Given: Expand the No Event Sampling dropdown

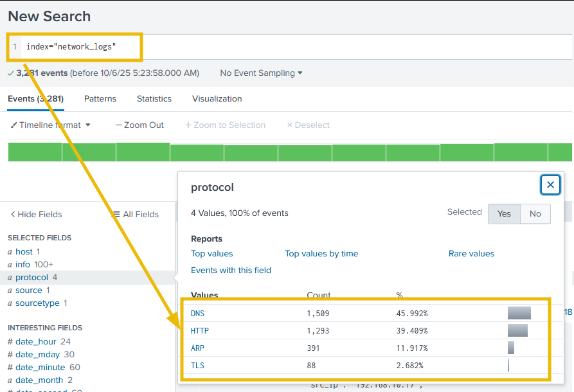Looking at the screenshot, I should coord(261,73).
